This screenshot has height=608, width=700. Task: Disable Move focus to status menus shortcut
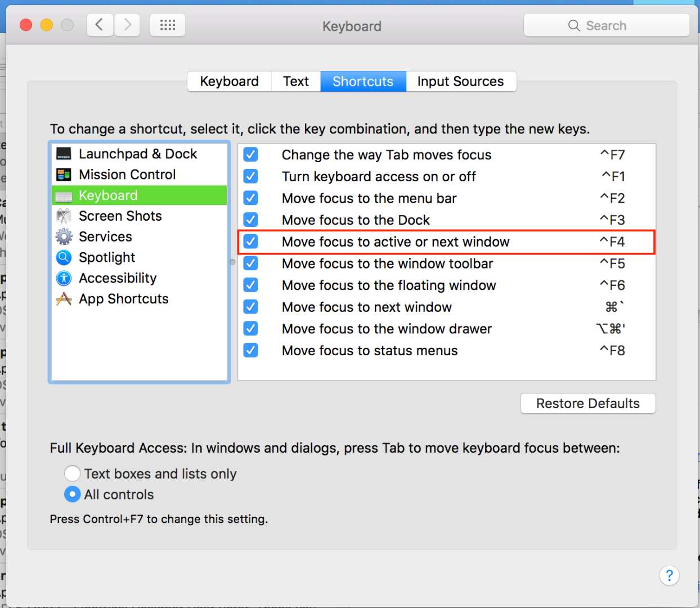(250, 350)
